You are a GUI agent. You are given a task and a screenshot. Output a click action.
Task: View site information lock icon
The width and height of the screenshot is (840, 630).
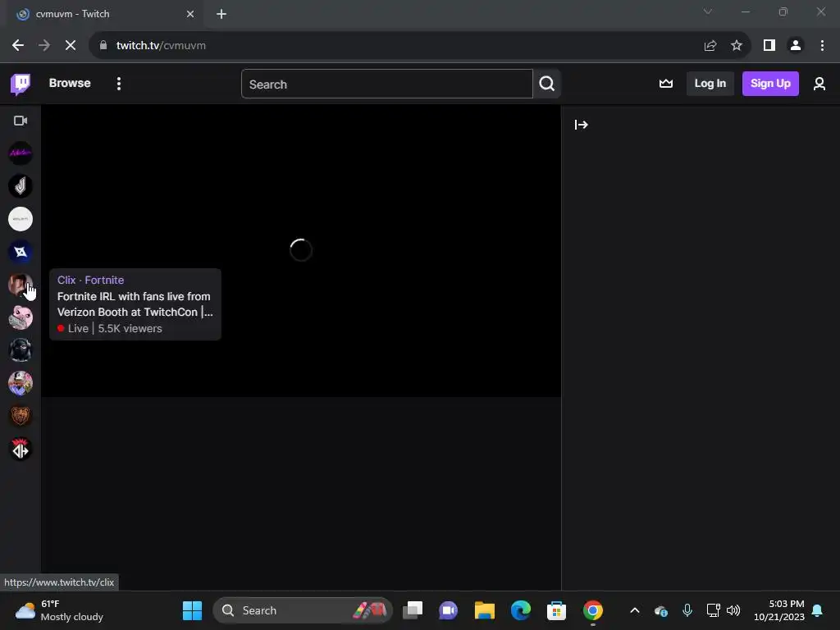(103, 46)
